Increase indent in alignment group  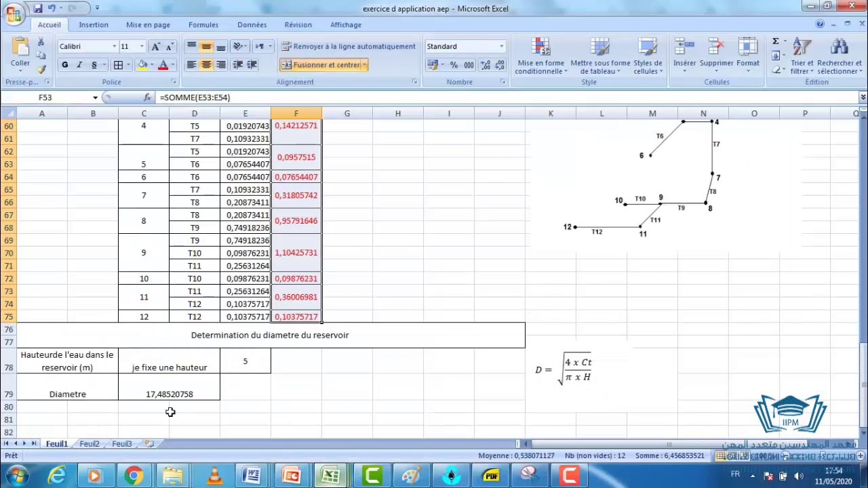252,65
